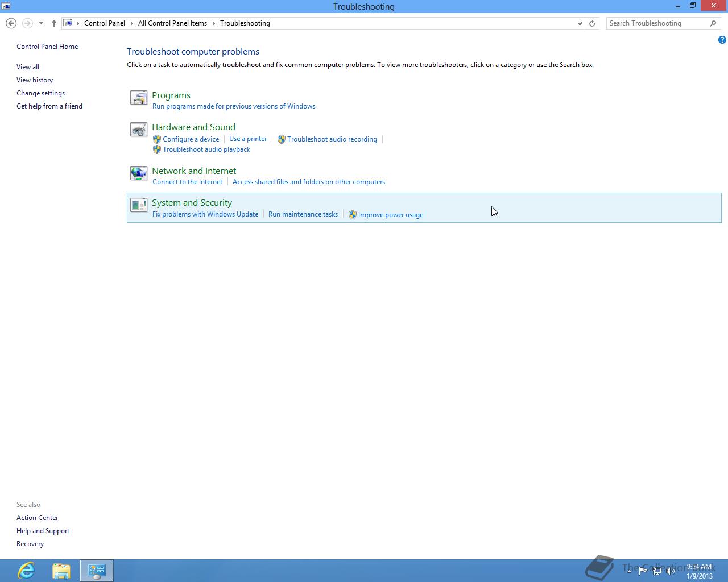Click Connect to the Internet

(188, 182)
